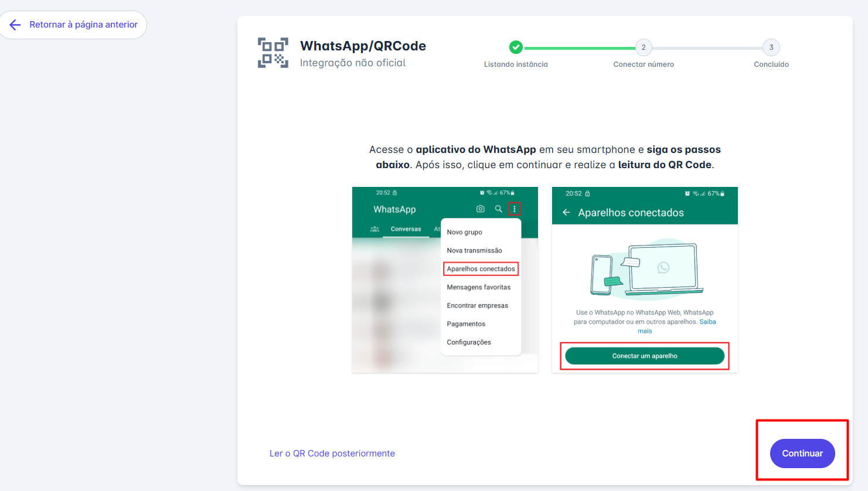Click the communities icon beside Conversas tab
The height and width of the screenshot is (491, 868).
[x=375, y=229]
